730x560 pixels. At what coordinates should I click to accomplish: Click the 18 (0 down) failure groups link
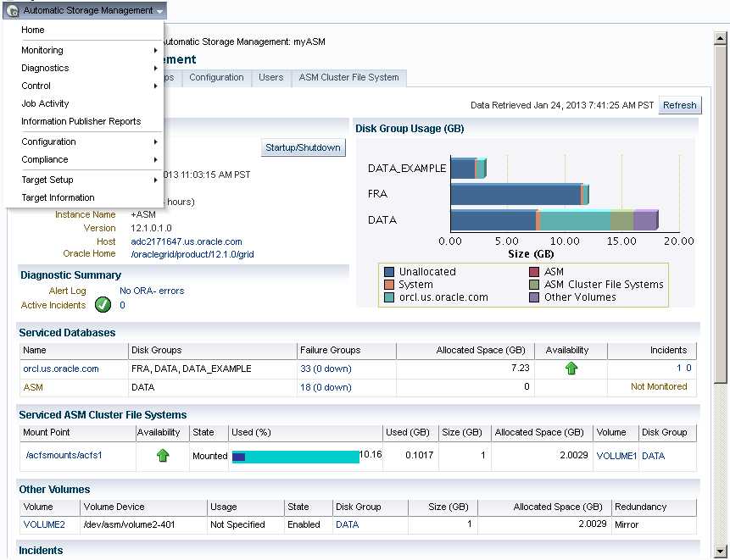[326, 387]
